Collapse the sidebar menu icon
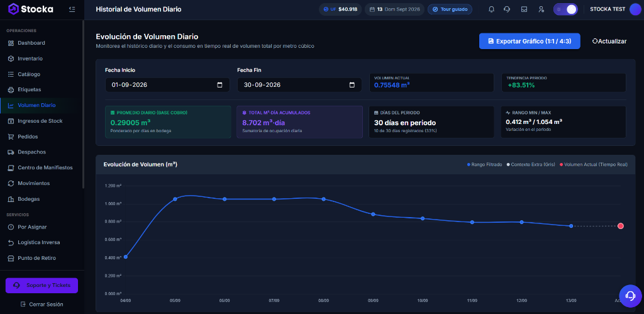 click(72, 9)
